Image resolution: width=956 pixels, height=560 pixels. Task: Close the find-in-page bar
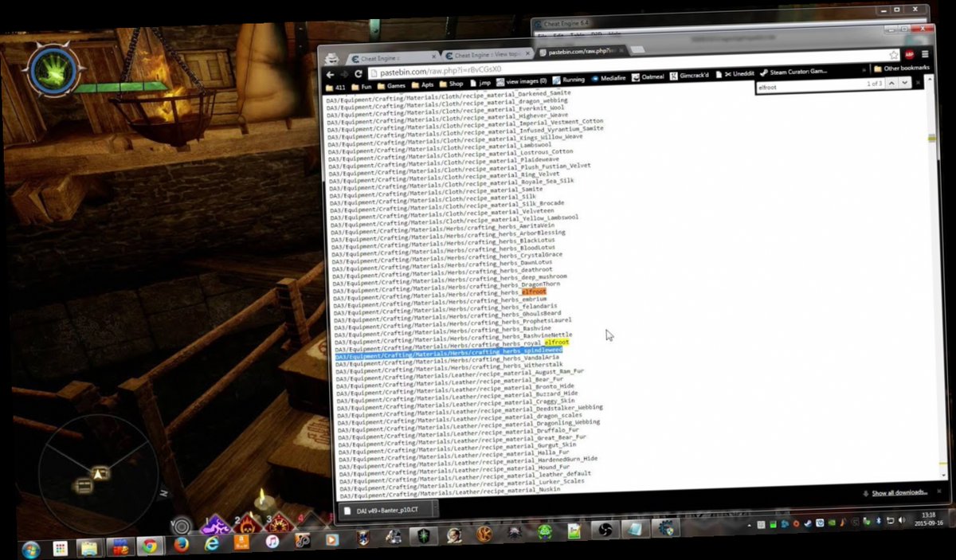(918, 83)
